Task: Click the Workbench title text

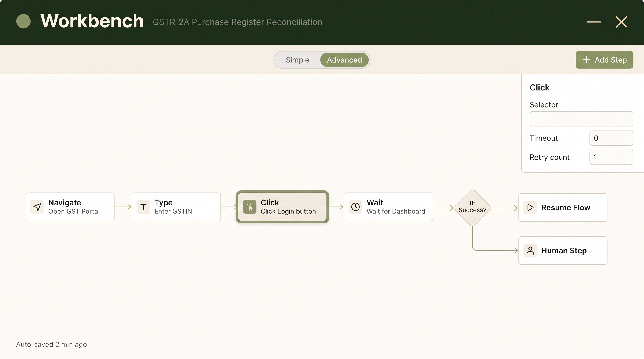Action: point(92,21)
